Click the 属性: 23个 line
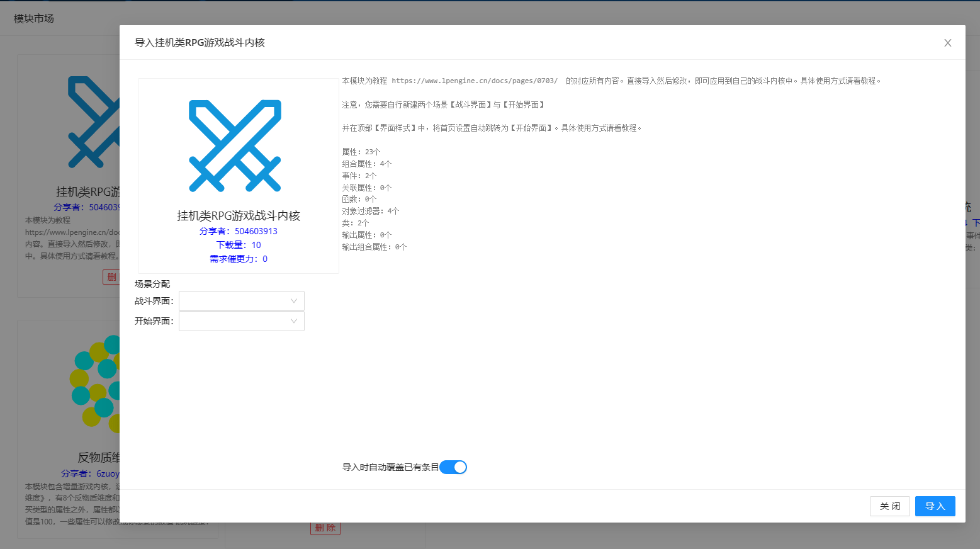This screenshot has width=980, height=549. click(361, 152)
